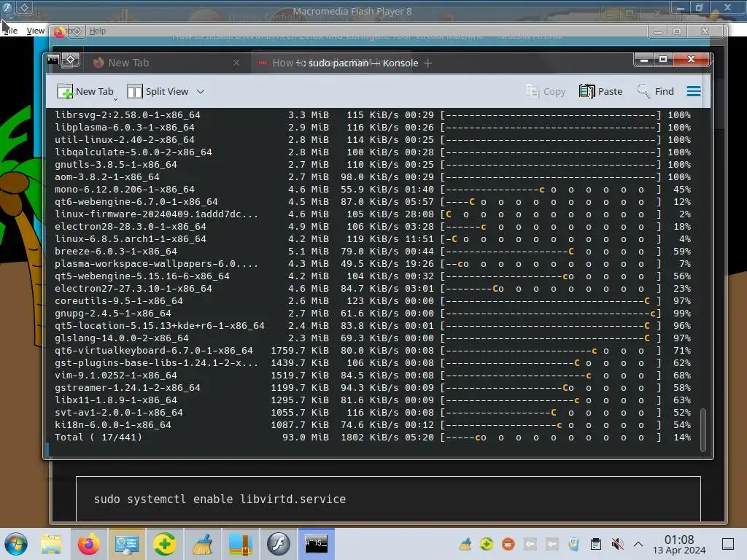Click the breeze-6.0.3-1-x86_64 package name
Screen dimensions: 747x560
click(116, 251)
